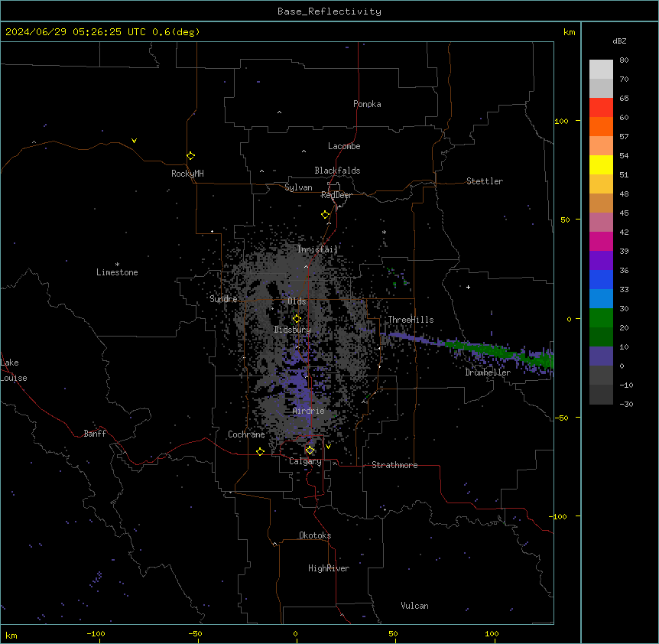Click the HighRiver city label
659x644 pixels.
click(x=329, y=568)
